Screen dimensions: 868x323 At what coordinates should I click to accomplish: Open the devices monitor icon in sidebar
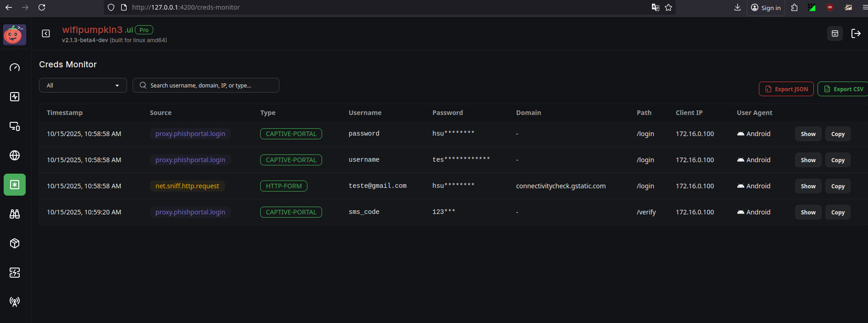[x=15, y=126]
